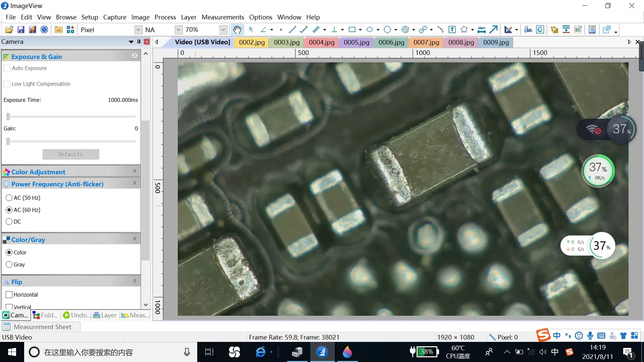Check the Horizontal flip checkbox
Viewport: 644px width, 362px height.
(9, 295)
